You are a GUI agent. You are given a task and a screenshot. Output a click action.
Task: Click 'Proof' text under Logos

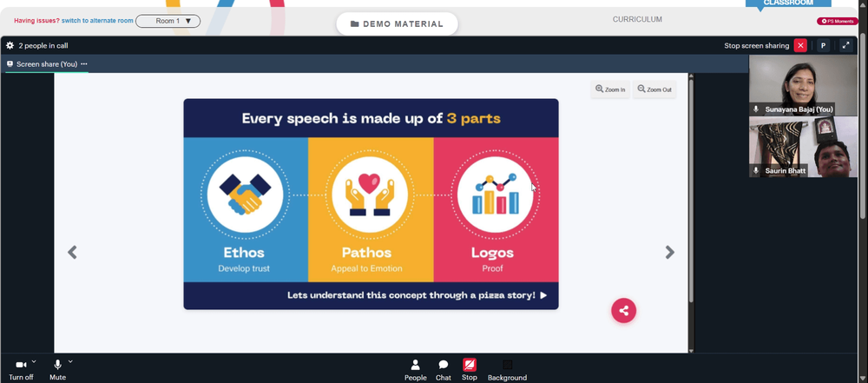click(492, 269)
